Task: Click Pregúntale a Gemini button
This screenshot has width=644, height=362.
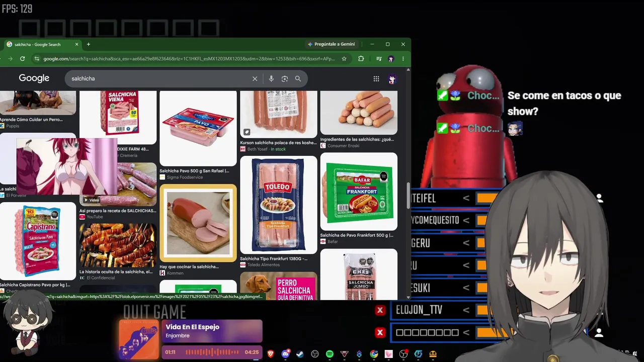Action: (331, 44)
